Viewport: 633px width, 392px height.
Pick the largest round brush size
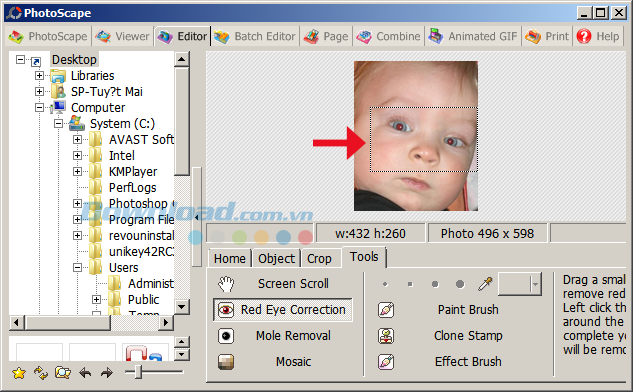coord(460,284)
